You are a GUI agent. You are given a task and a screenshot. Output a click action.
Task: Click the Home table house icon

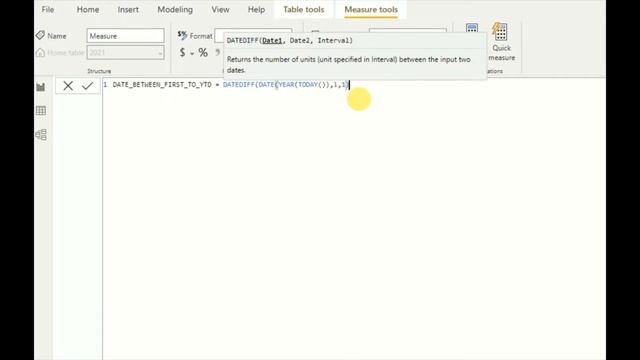tap(40, 53)
